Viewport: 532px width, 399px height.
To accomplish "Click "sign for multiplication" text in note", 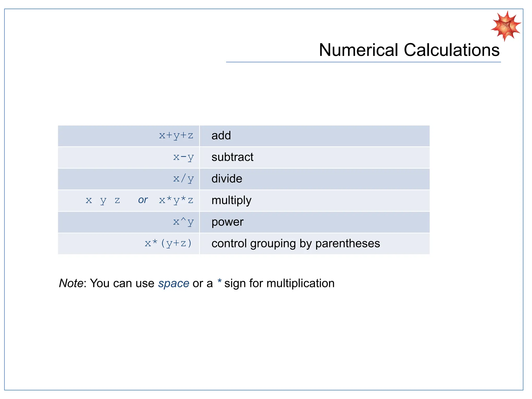I will 279,283.
